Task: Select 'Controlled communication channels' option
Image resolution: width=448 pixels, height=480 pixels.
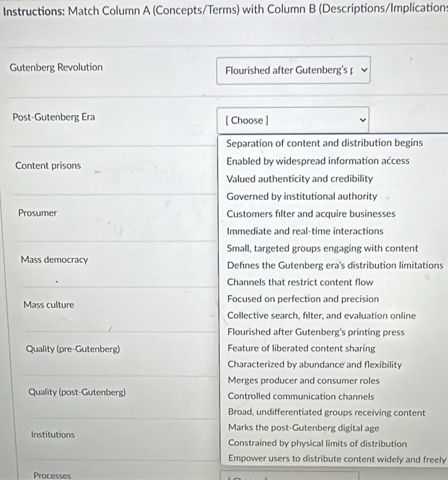Action: (x=301, y=397)
